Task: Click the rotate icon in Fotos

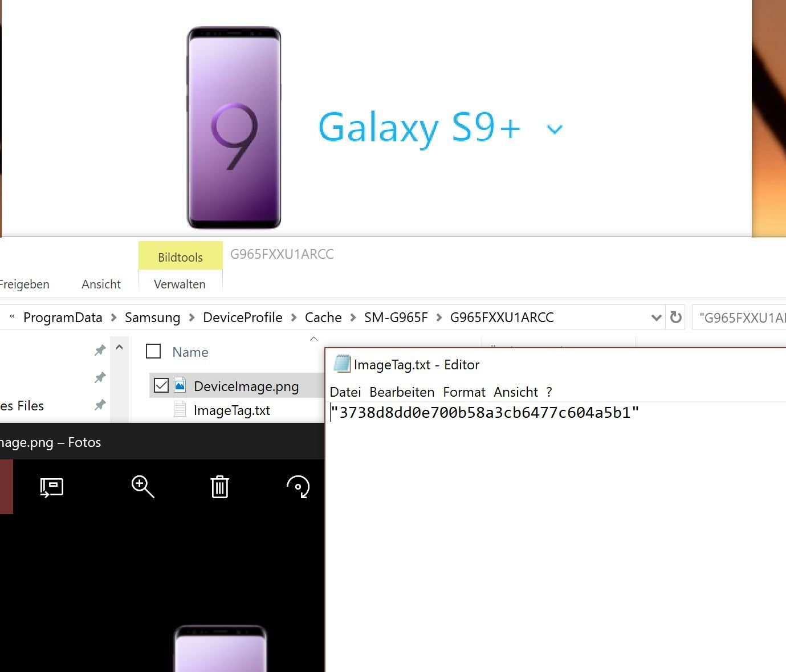Action: [298, 487]
